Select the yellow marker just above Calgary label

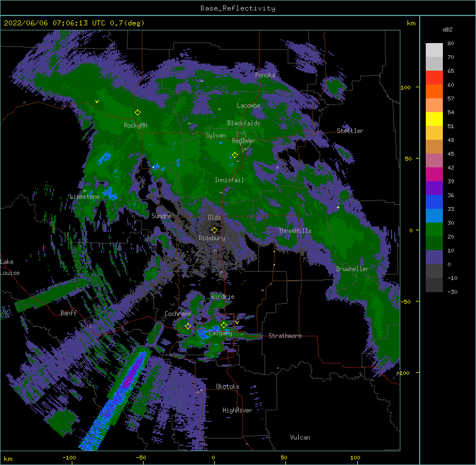[224, 325]
